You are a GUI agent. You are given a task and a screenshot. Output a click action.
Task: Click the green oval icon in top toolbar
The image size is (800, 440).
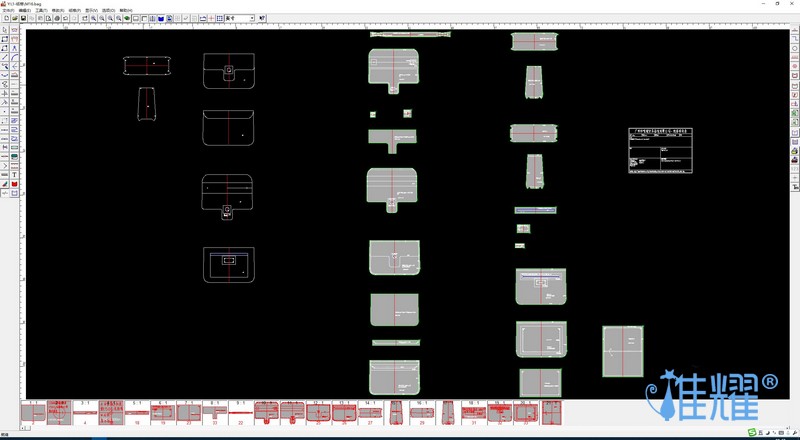coord(127,18)
